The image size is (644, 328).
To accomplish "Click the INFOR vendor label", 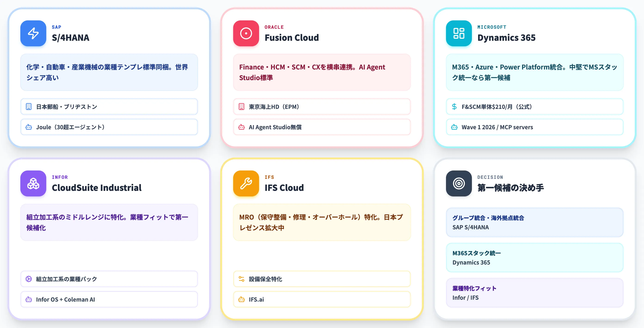I will tap(60, 177).
